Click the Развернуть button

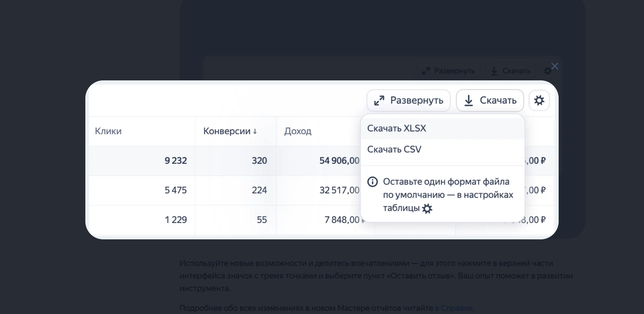click(408, 100)
